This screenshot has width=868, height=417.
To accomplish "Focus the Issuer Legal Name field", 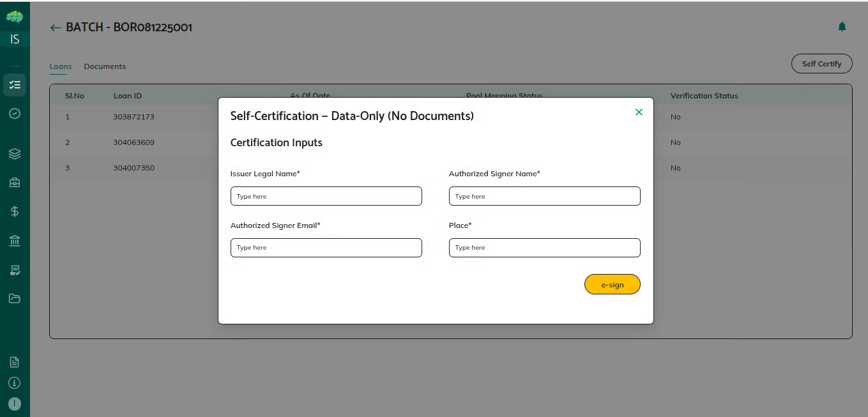I will click(326, 196).
